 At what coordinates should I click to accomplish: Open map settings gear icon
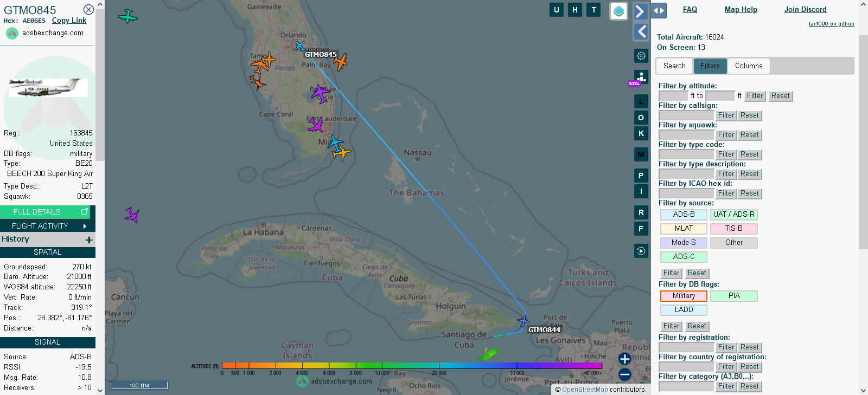coord(641,56)
